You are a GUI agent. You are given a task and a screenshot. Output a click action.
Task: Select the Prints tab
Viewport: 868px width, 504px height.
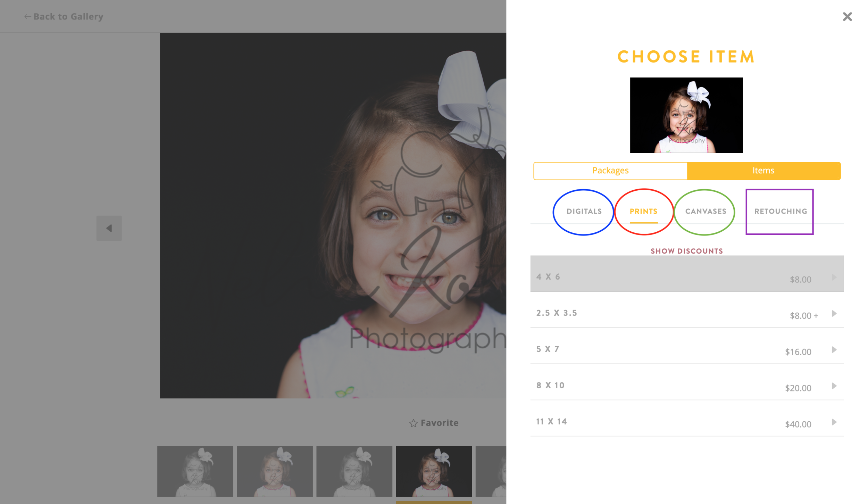[x=643, y=211]
